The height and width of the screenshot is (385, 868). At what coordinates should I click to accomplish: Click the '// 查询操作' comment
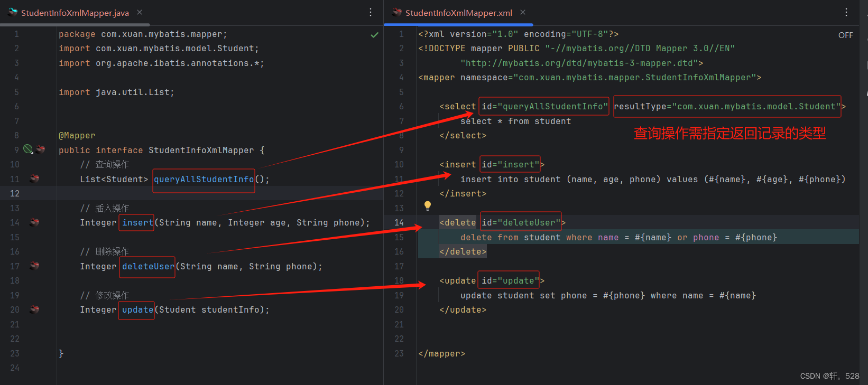[x=105, y=164]
